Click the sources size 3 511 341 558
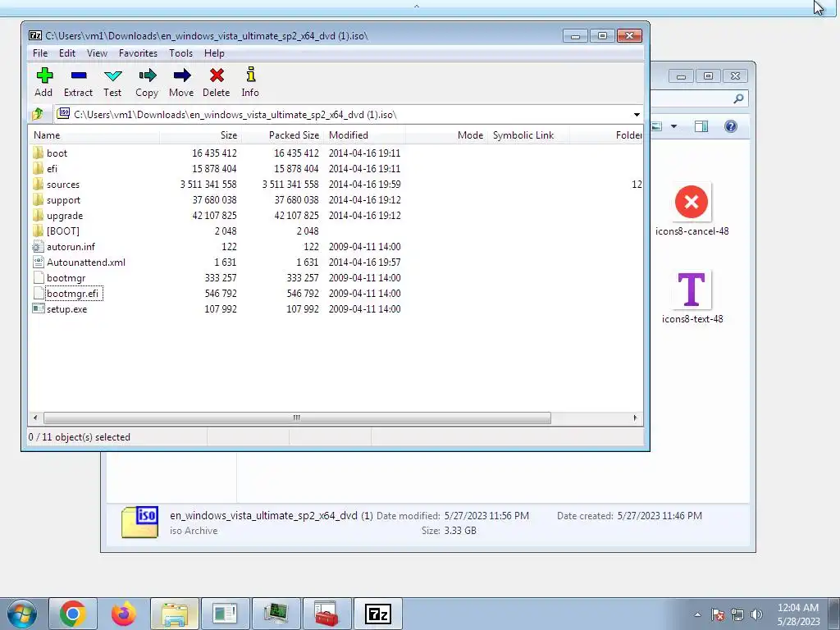840x630 pixels. pyautogui.click(x=208, y=185)
